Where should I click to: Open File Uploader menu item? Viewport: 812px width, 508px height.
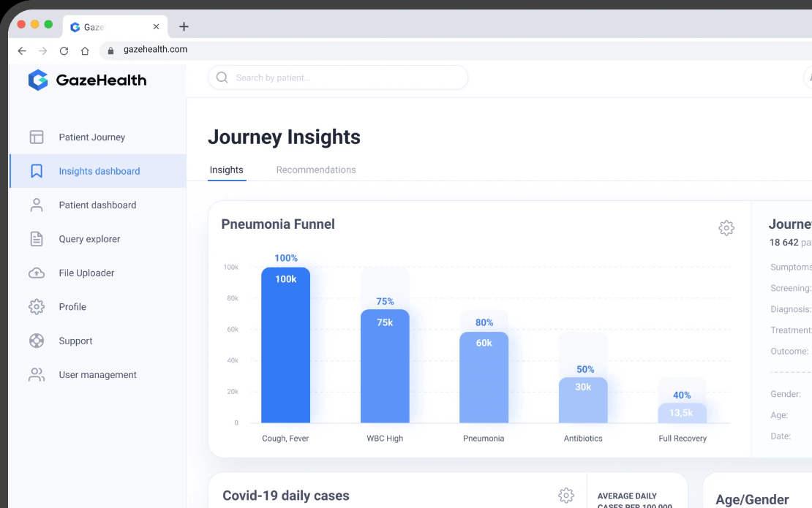pyautogui.click(x=98, y=273)
